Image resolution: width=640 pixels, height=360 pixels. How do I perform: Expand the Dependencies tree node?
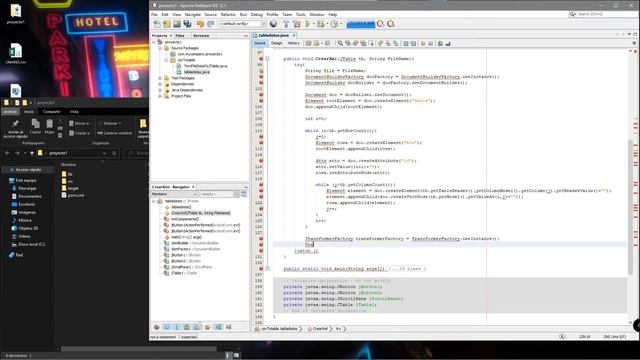coord(160,84)
